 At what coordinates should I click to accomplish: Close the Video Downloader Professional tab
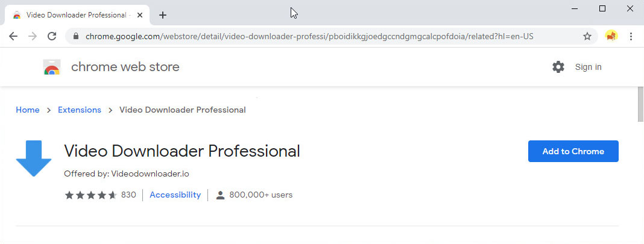point(140,15)
